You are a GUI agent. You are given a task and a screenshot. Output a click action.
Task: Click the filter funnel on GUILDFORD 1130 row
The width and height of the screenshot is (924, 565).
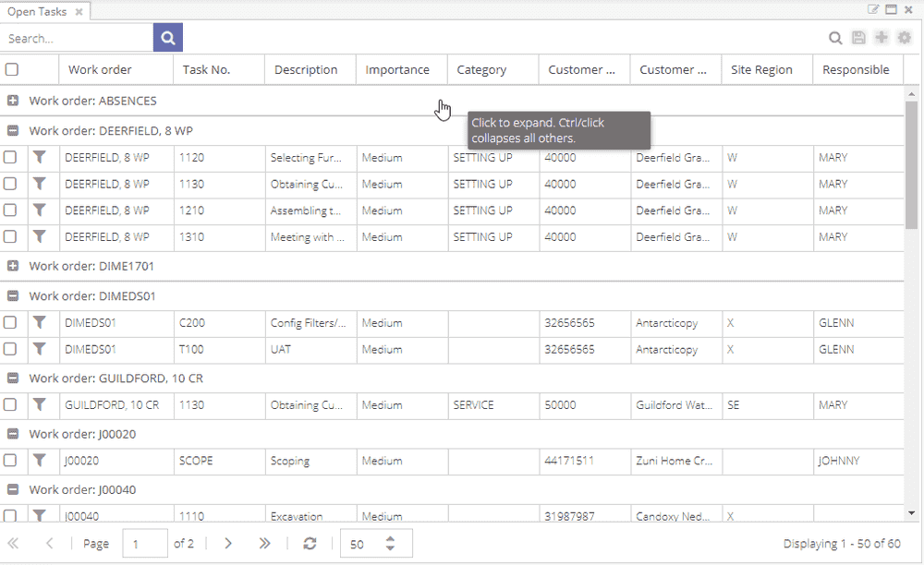click(x=40, y=405)
